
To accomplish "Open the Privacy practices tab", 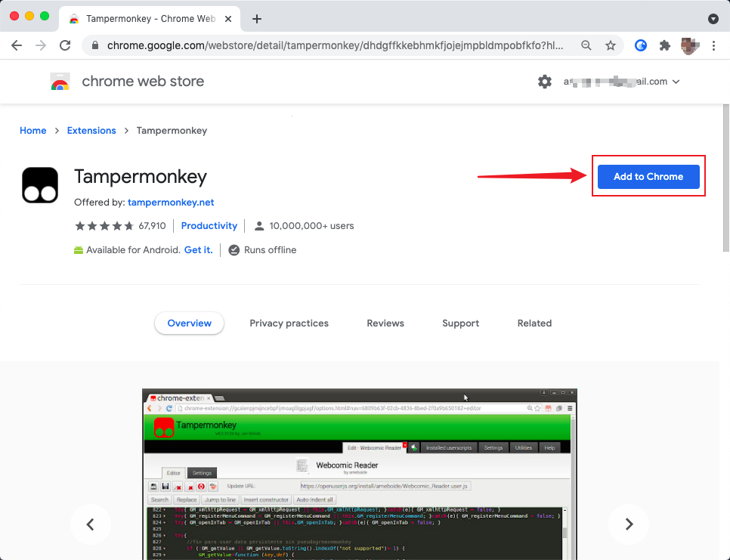I will click(289, 323).
